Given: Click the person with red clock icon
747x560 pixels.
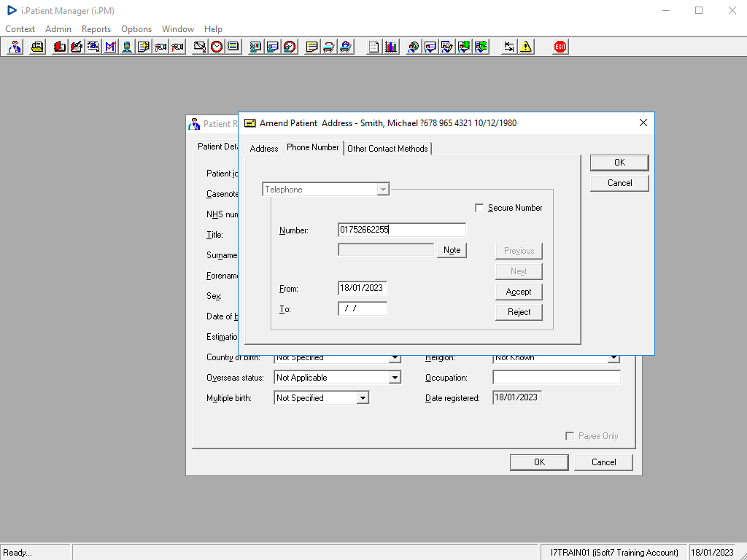Looking at the screenshot, I should 290,47.
